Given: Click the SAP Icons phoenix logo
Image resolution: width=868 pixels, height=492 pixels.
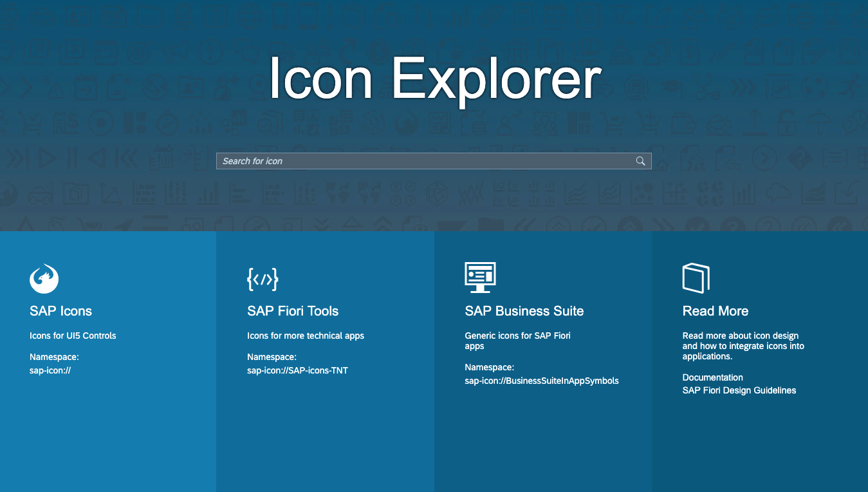Looking at the screenshot, I should click(x=44, y=278).
